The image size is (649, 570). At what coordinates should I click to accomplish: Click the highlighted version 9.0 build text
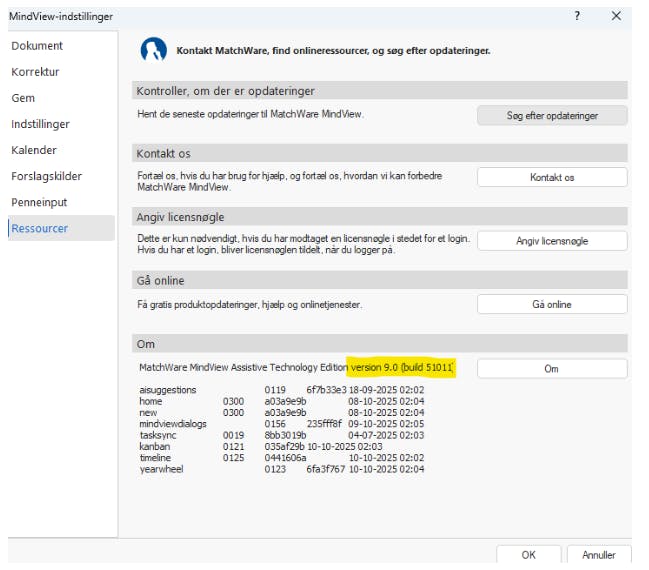click(401, 368)
